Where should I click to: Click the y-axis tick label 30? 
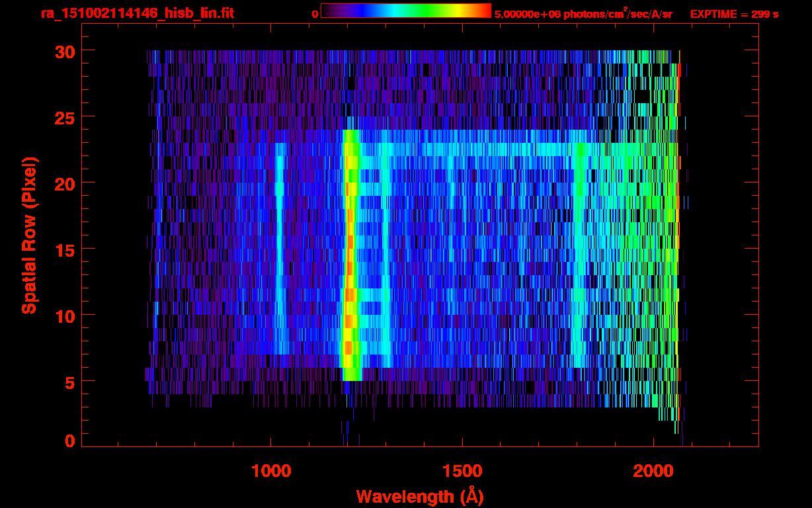[65, 51]
